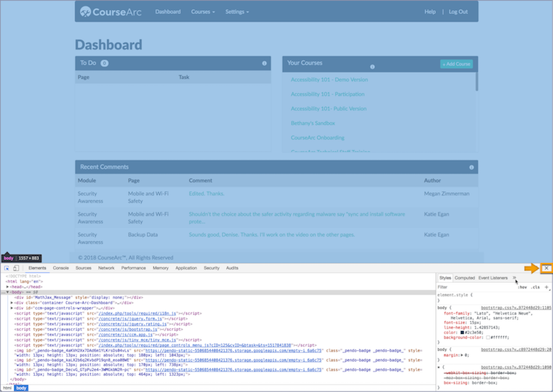Expand the Courses dropdown menu
Screen dimensions: 553x392
pos(203,11)
